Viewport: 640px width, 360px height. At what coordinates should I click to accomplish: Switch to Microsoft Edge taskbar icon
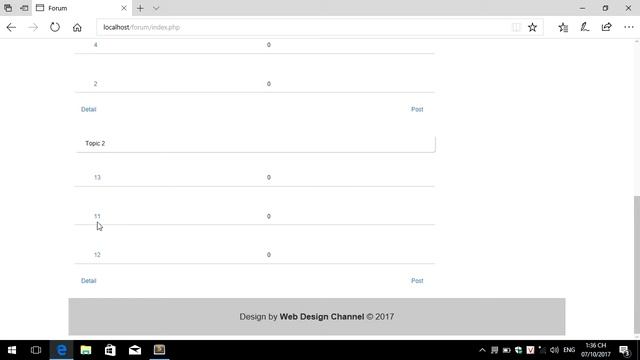(62, 350)
